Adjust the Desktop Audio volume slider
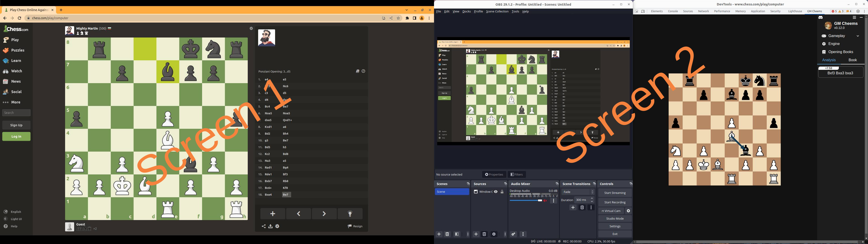 pyautogui.click(x=526, y=201)
